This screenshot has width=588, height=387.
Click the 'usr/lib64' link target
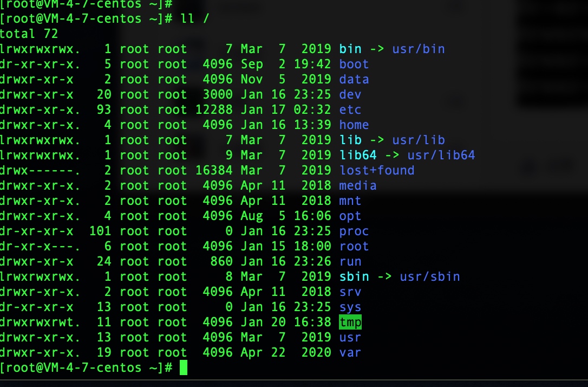click(x=441, y=155)
